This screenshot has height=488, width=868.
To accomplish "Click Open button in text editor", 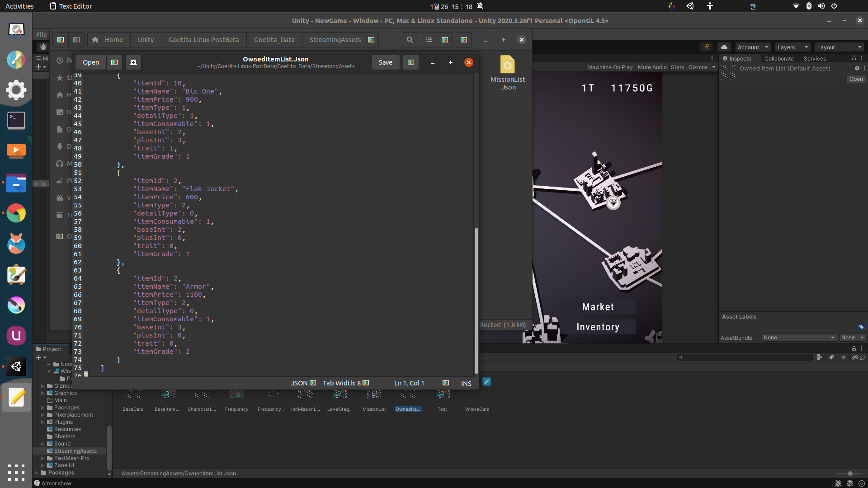I will [x=91, y=62].
